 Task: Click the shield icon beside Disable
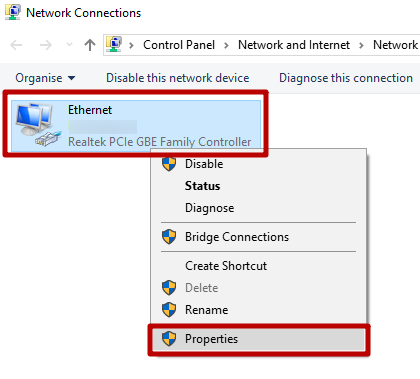point(169,164)
